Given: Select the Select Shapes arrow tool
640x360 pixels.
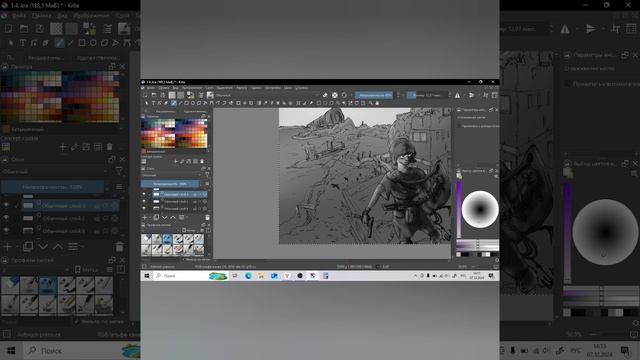Looking at the screenshot, I should (146, 103).
